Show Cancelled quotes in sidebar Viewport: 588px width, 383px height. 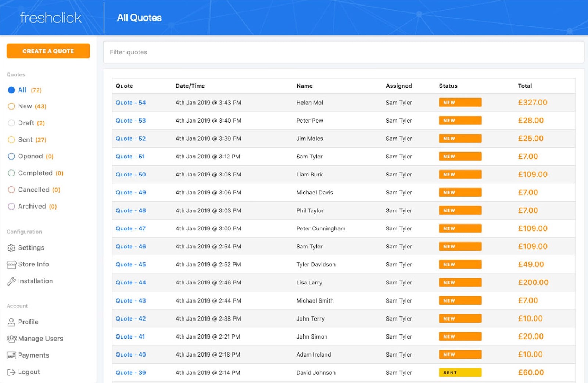click(x=11, y=190)
